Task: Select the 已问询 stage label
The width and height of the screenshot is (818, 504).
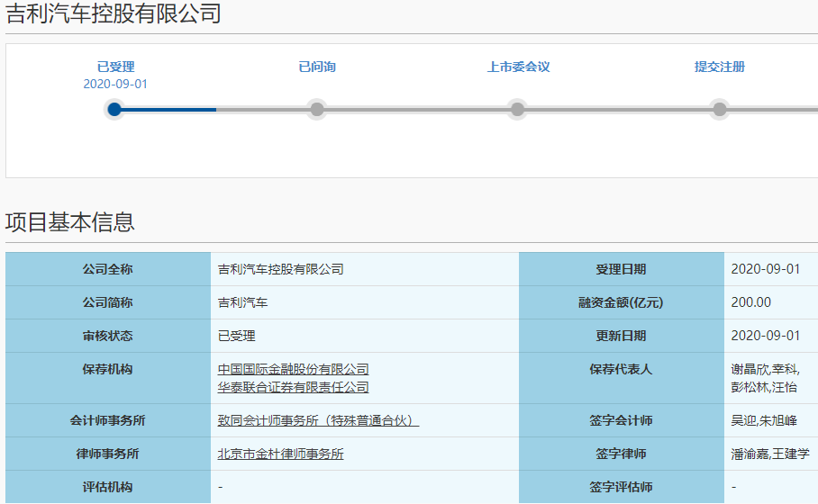Action: coord(317,67)
